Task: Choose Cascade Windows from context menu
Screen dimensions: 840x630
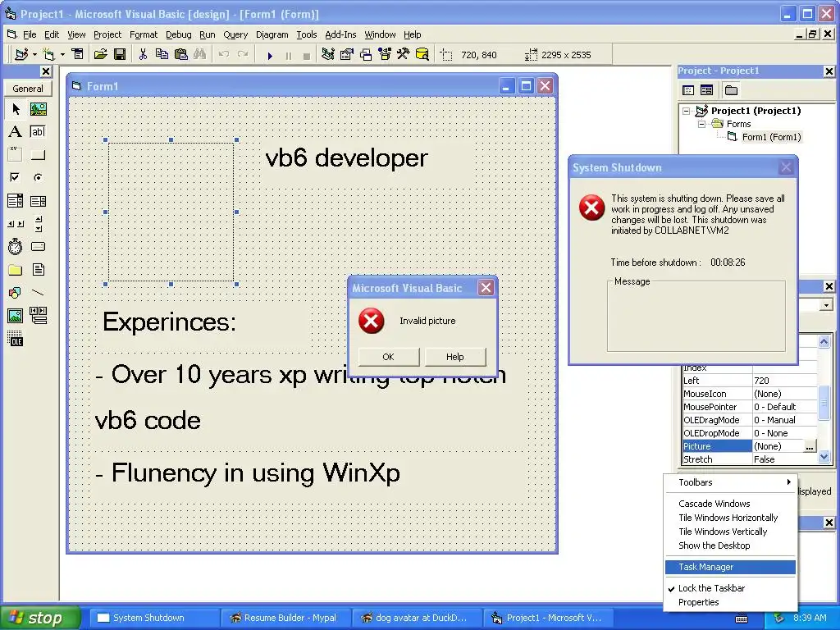Action: 731,504
